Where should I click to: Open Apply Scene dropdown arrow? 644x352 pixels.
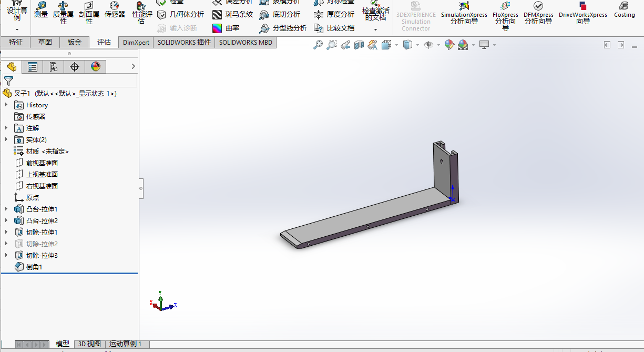[x=473, y=45]
